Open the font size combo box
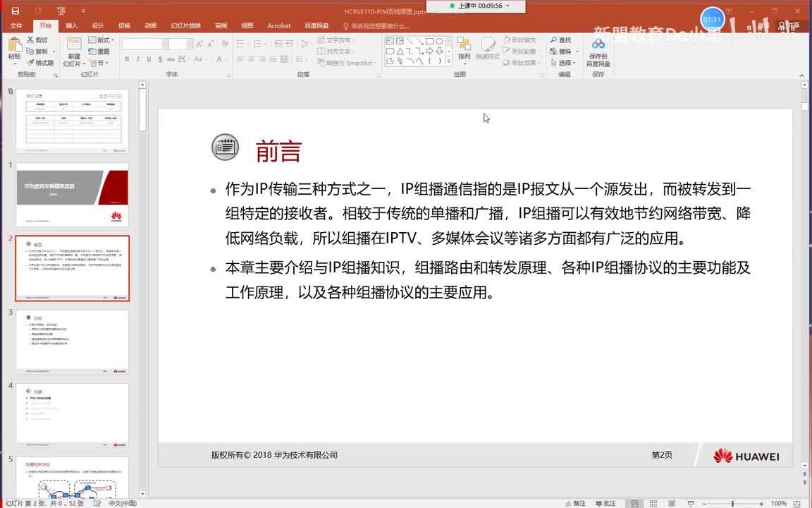Image resolution: width=812 pixels, height=508 pixels. coord(180,44)
